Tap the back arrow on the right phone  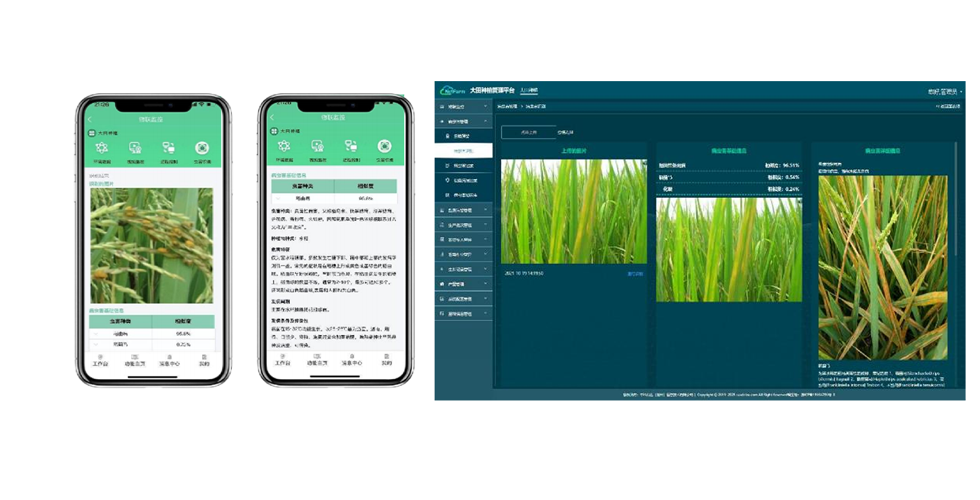pyautogui.click(x=272, y=118)
